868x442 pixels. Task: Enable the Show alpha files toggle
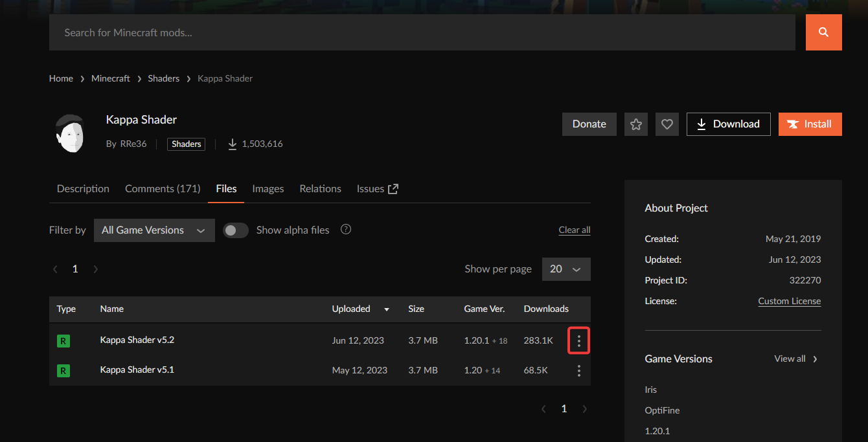coord(236,230)
